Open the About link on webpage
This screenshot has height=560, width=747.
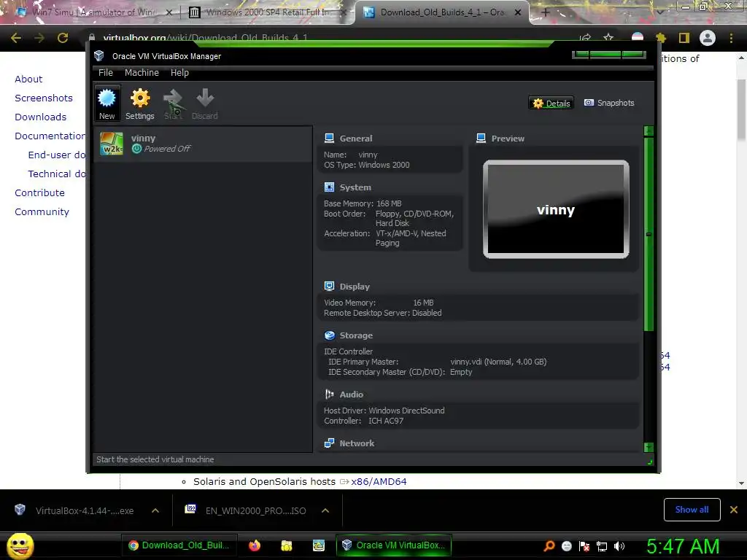(28, 79)
